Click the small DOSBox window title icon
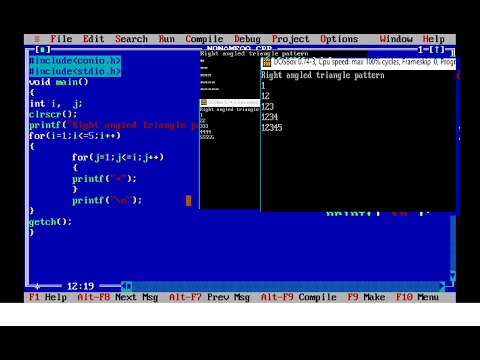The width and height of the screenshot is (480, 360). pos(204,102)
